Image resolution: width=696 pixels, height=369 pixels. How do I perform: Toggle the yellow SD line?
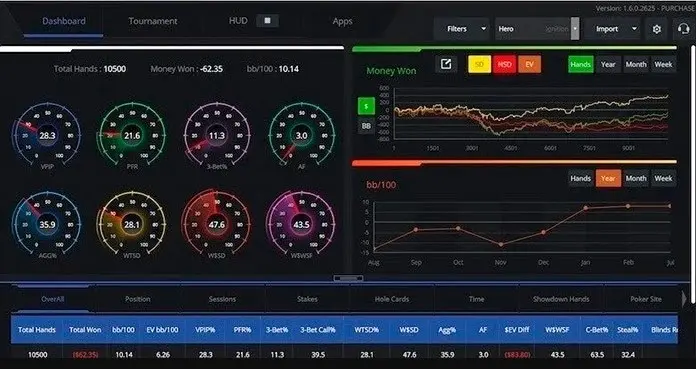tap(479, 64)
